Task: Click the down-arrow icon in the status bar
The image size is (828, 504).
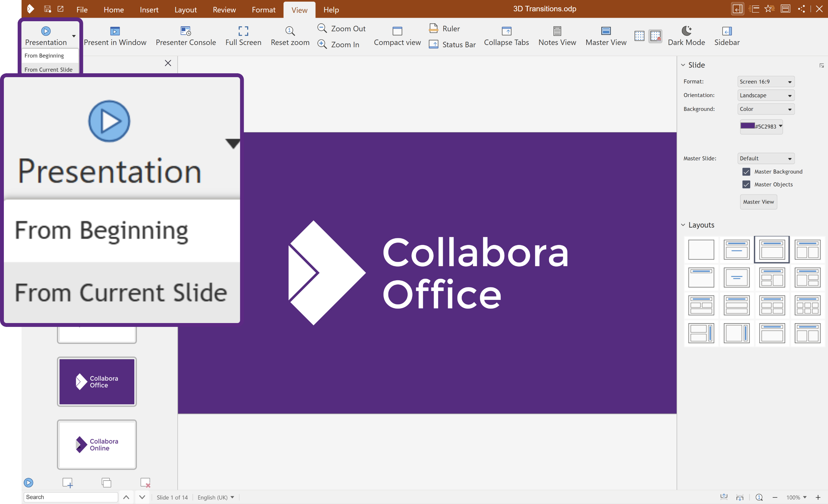Action: pos(740,497)
